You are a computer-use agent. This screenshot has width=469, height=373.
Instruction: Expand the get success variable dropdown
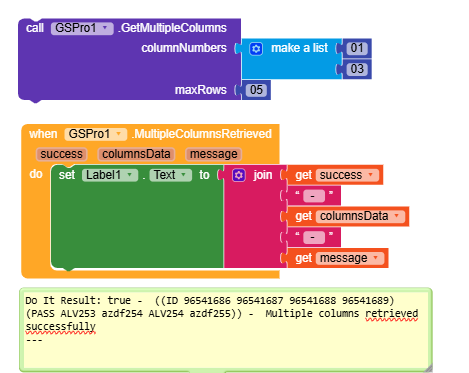point(347,175)
